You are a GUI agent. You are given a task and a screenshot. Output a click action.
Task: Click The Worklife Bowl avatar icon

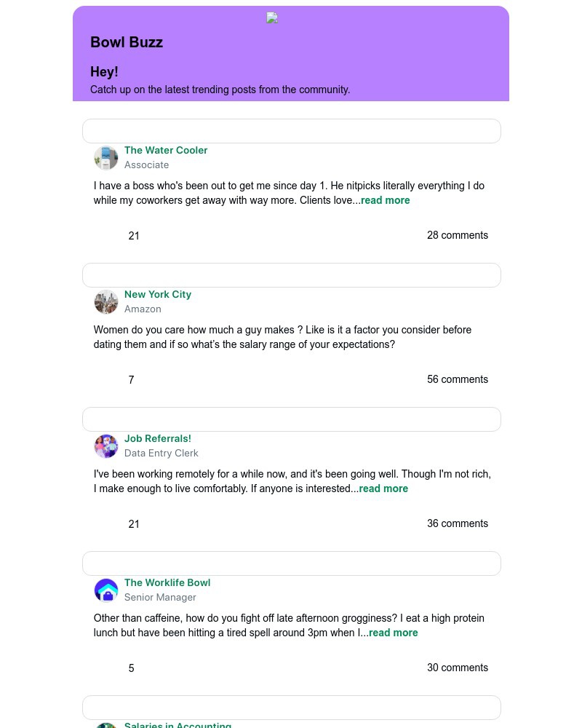point(106,590)
